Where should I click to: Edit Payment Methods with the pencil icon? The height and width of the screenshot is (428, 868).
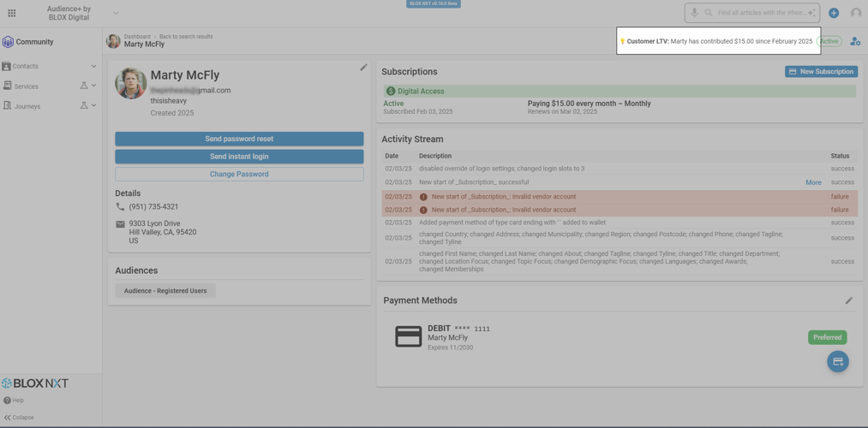pos(849,300)
